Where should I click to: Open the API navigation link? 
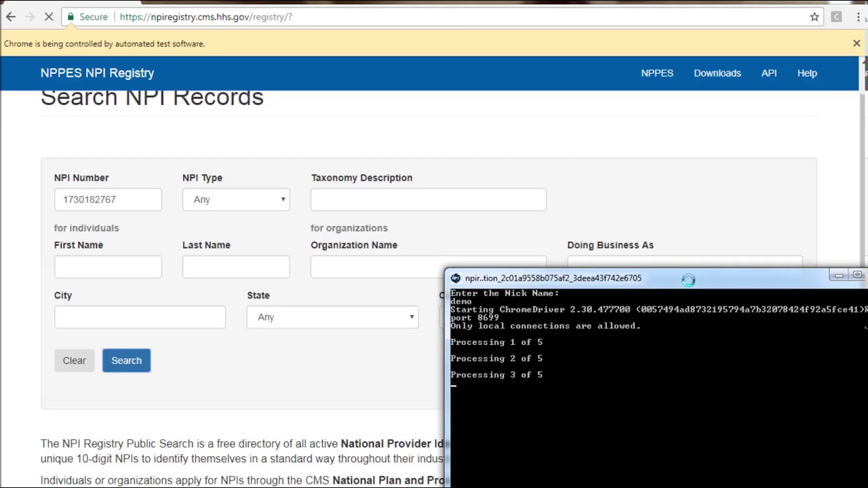tap(768, 73)
